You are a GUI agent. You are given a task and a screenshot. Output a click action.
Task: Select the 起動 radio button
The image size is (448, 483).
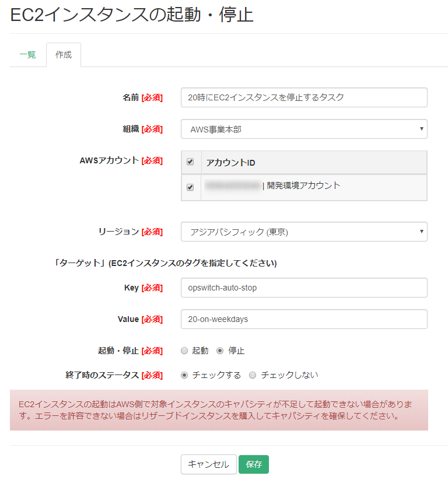[185, 351]
